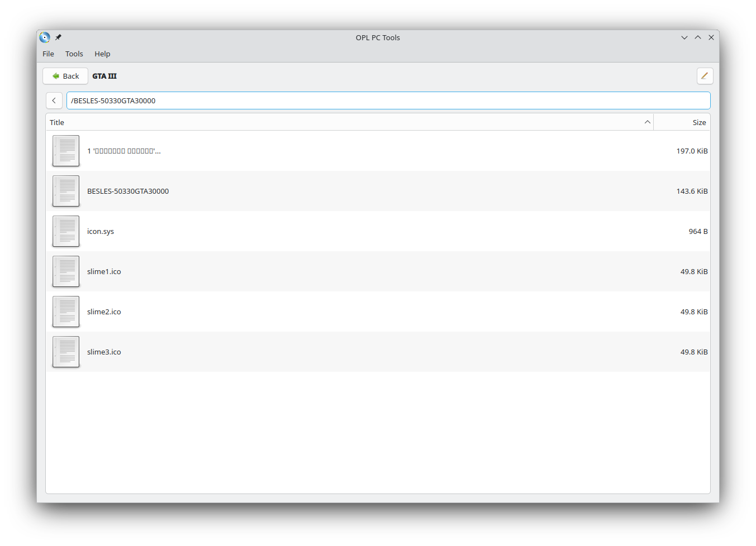The image size is (756, 546).
Task: Click the OPL PC Tools disc app icon
Action: [45, 37]
